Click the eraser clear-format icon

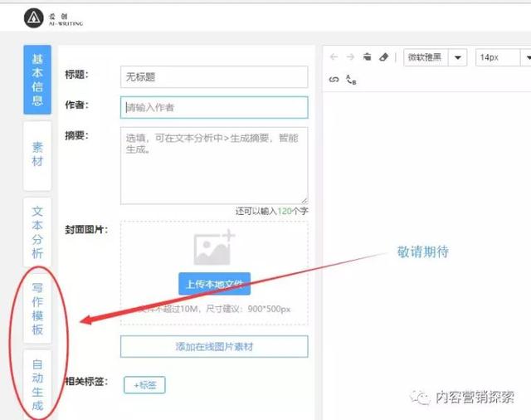383,57
